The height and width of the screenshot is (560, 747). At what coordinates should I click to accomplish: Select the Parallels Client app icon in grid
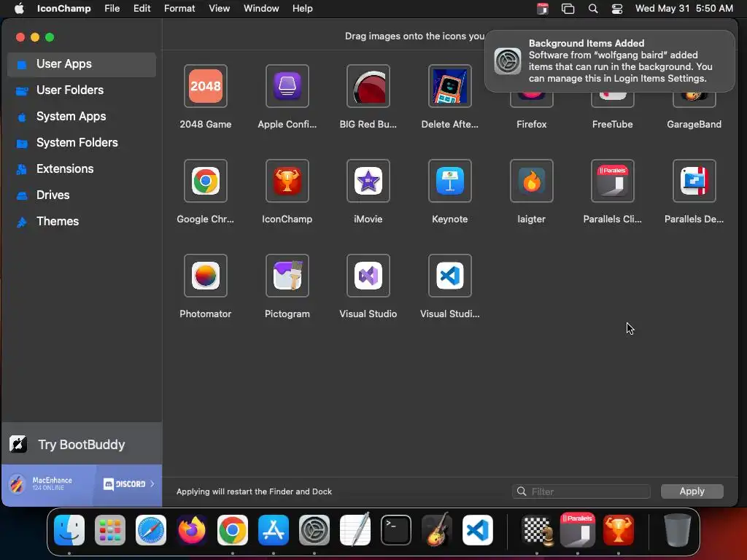point(613,181)
